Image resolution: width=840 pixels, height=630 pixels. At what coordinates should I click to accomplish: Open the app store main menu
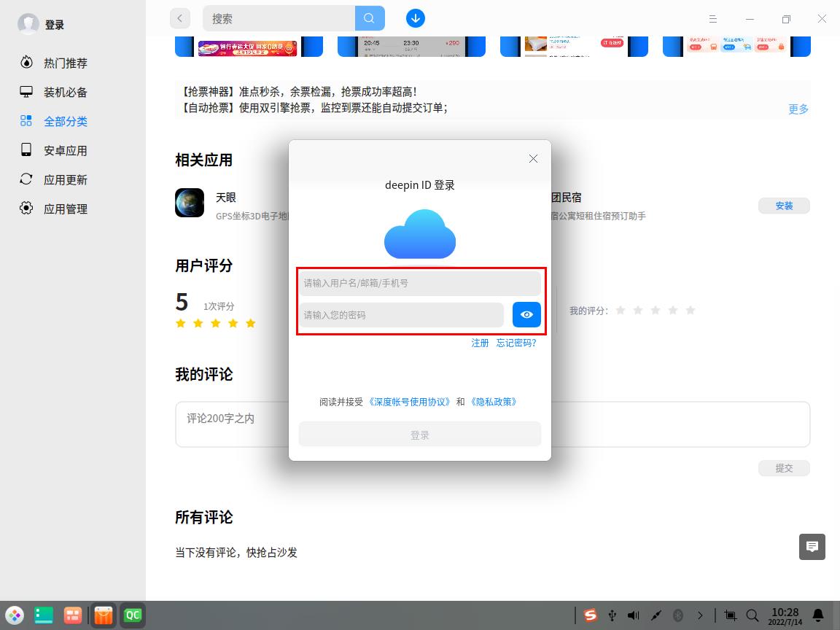point(712,18)
